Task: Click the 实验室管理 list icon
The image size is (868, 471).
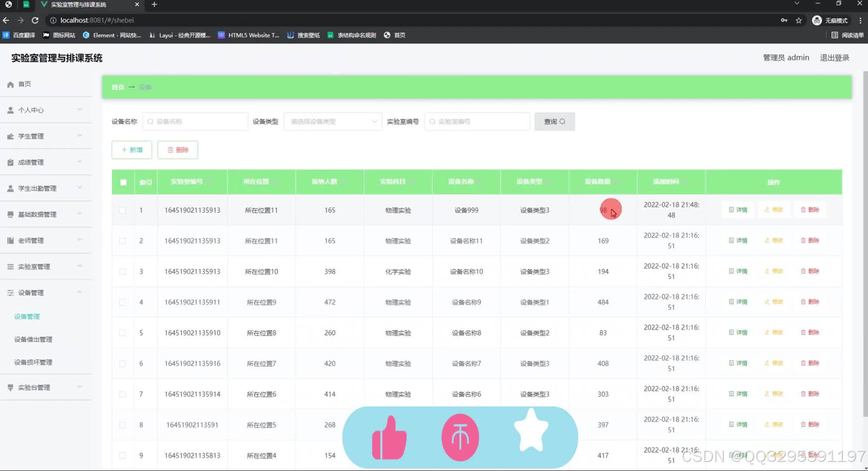Action: 10,266
